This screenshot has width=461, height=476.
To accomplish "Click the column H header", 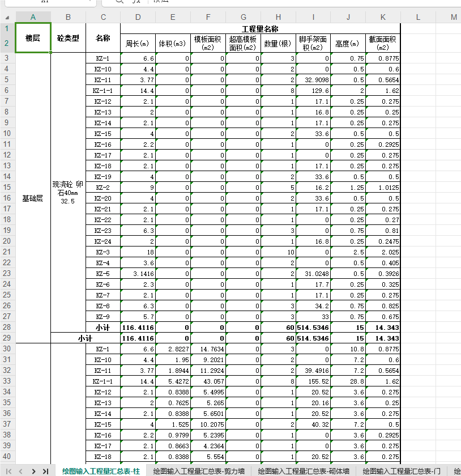I will click(x=278, y=18).
